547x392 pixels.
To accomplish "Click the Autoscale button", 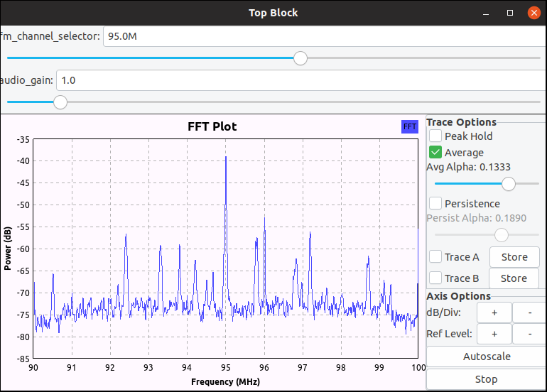I will click(487, 356).
